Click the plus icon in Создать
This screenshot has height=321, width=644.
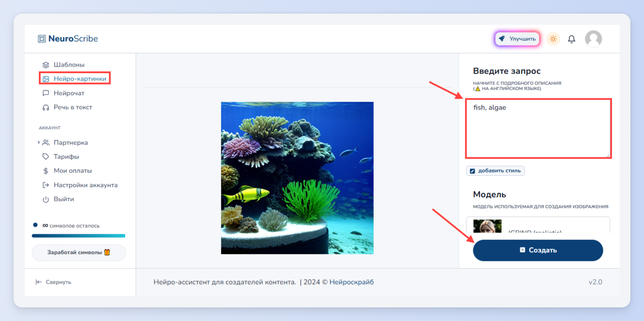(x=522, y=250)
